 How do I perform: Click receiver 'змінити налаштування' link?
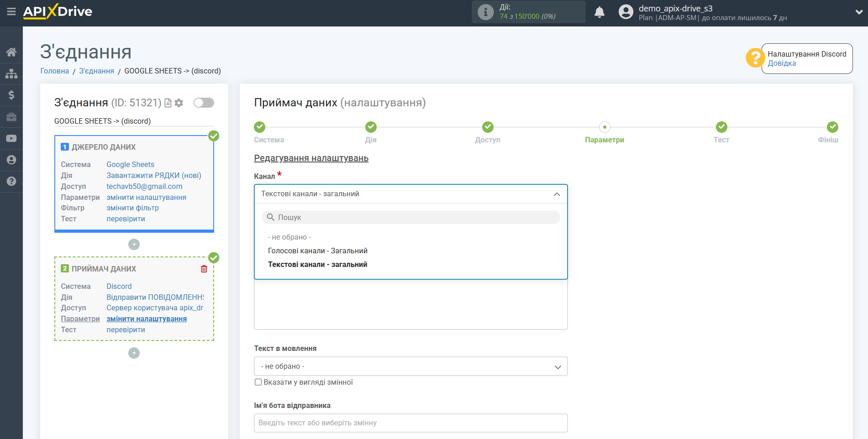click(147, 319)
